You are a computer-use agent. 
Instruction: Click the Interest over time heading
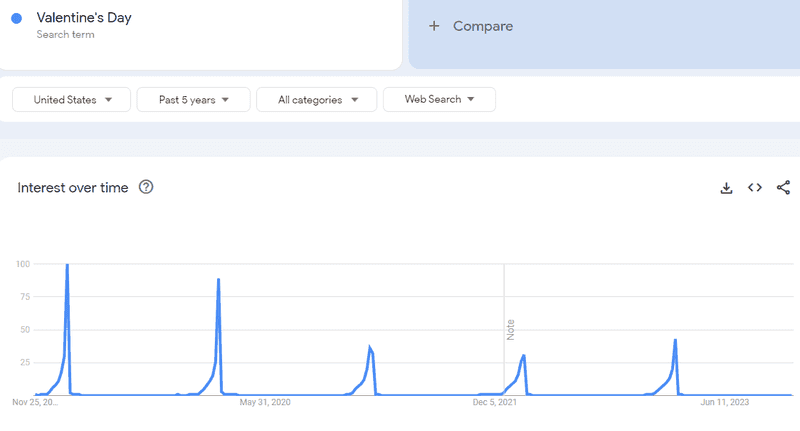click(72, 188)
